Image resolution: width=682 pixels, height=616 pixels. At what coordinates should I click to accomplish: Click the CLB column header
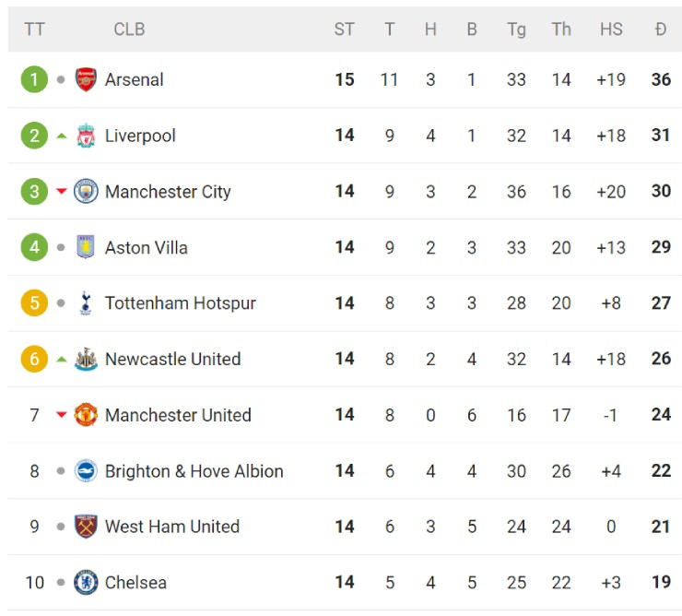129,30
